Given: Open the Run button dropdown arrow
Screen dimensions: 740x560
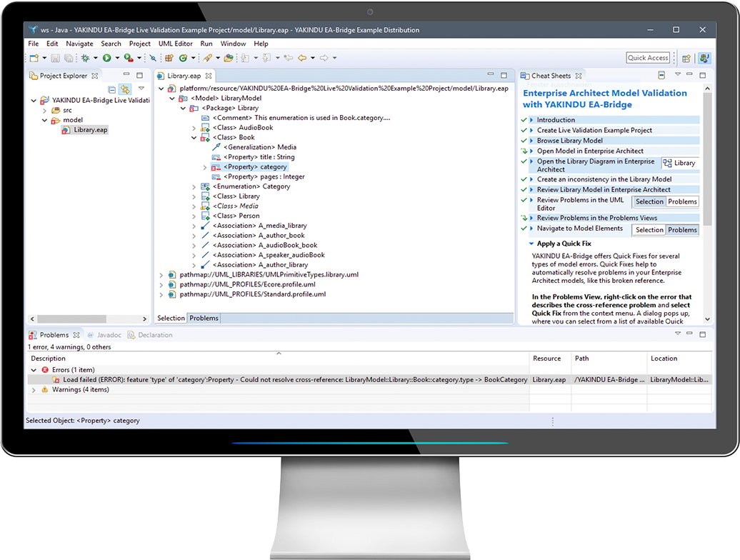Looking at the screenshot, I should [x=117, y=58].
